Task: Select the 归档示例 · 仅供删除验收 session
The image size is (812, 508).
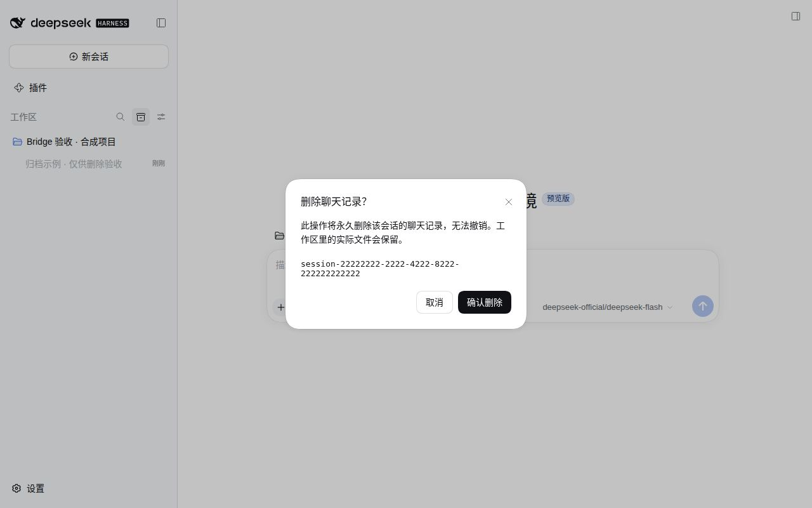Action: click(x=89, y=164)
